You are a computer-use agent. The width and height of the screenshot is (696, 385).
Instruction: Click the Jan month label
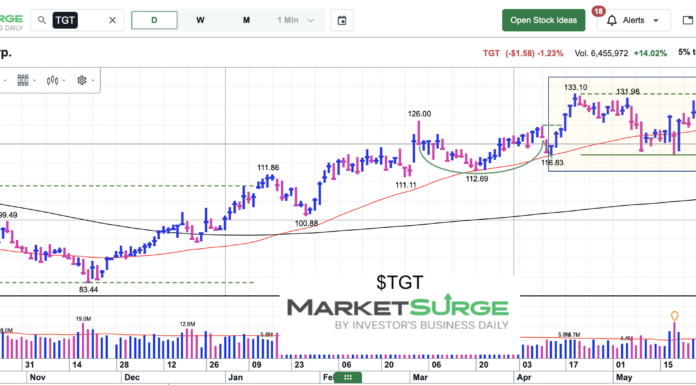[235, 377]
